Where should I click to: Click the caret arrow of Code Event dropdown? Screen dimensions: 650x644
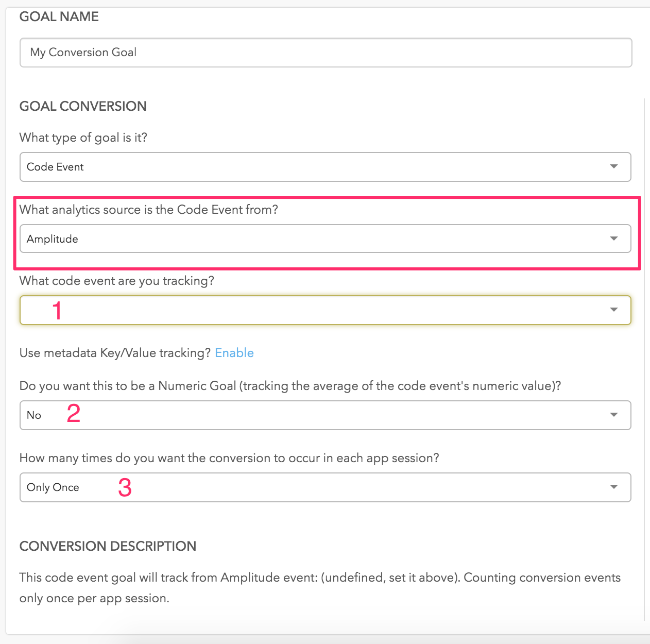pyautogui.click(x=613, y=166)
